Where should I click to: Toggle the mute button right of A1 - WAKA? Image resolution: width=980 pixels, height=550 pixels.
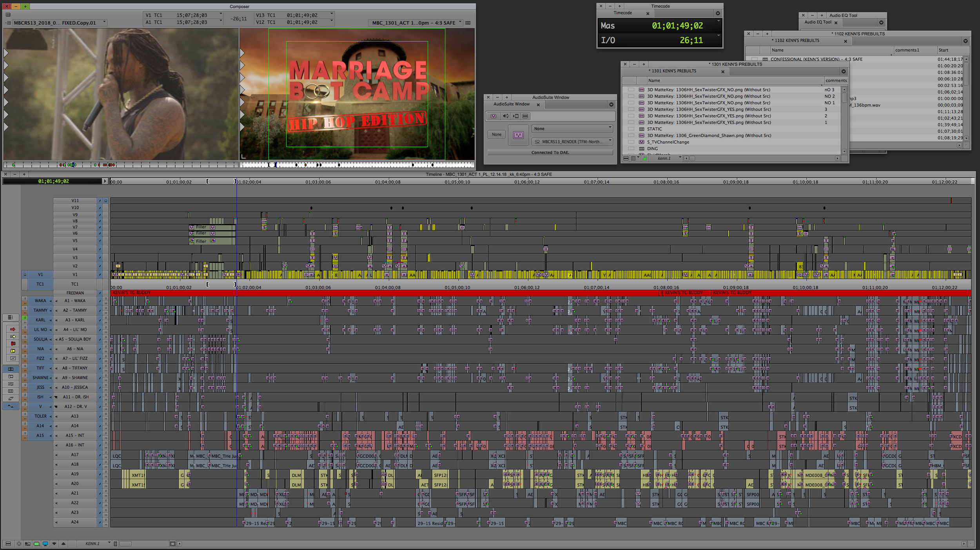point(105,303)
